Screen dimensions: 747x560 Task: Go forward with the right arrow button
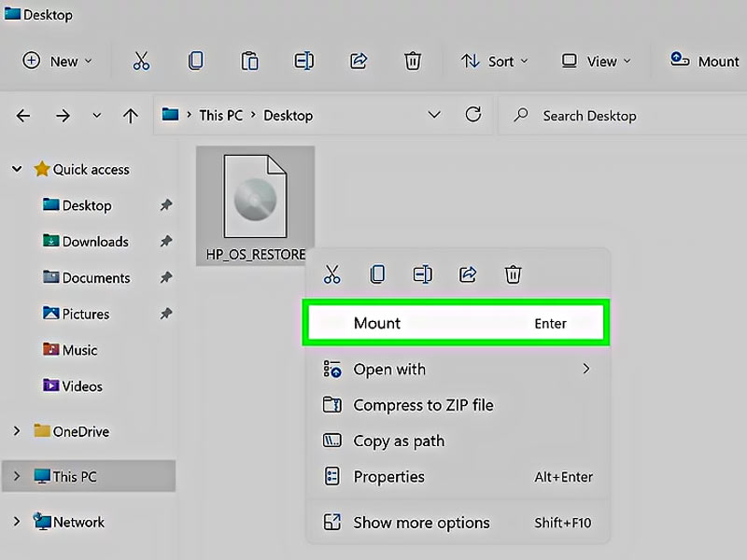[x=63, y=115]
